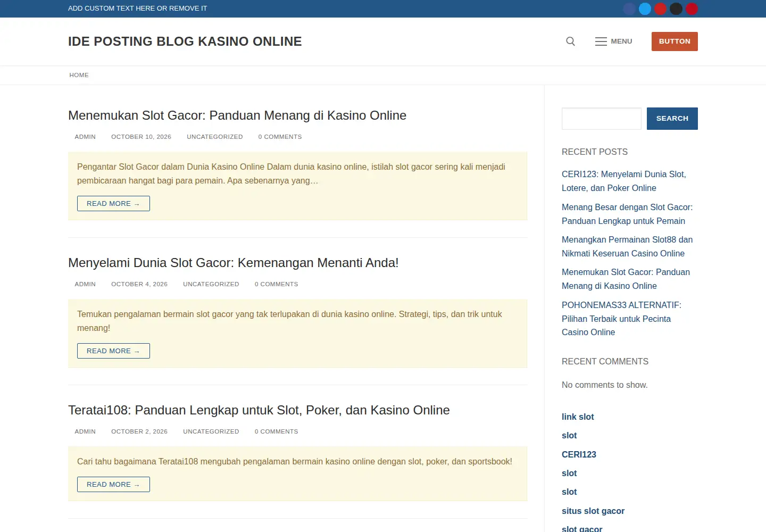Open the October 10, 2026 post date
This screenshot has height=532, width=766.
click(x=141, y=137)
